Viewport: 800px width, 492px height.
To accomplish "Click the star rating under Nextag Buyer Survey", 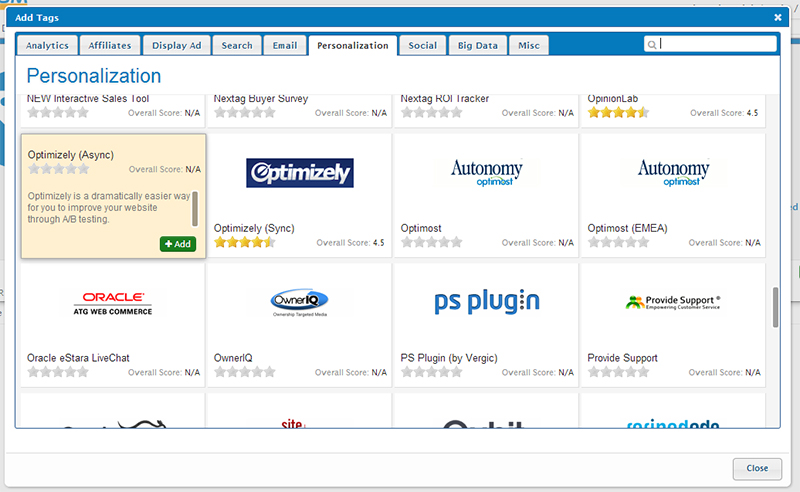I will tap(244, 113).
